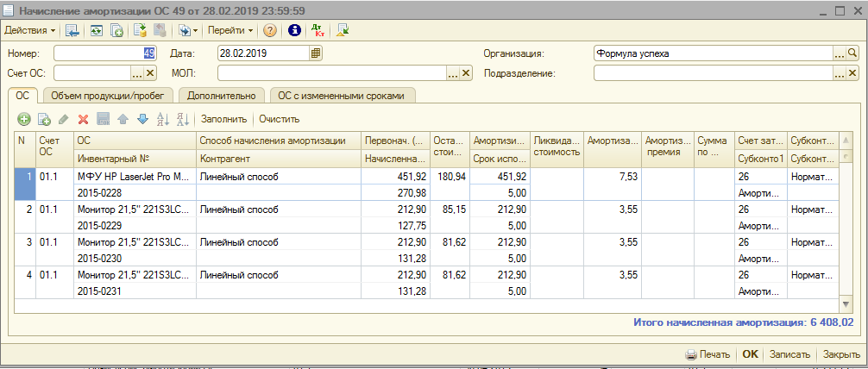This screenshot has width=868, height=369.
Task: Sort rows ascending in table toolbar
Action: [x=162, y=119]
